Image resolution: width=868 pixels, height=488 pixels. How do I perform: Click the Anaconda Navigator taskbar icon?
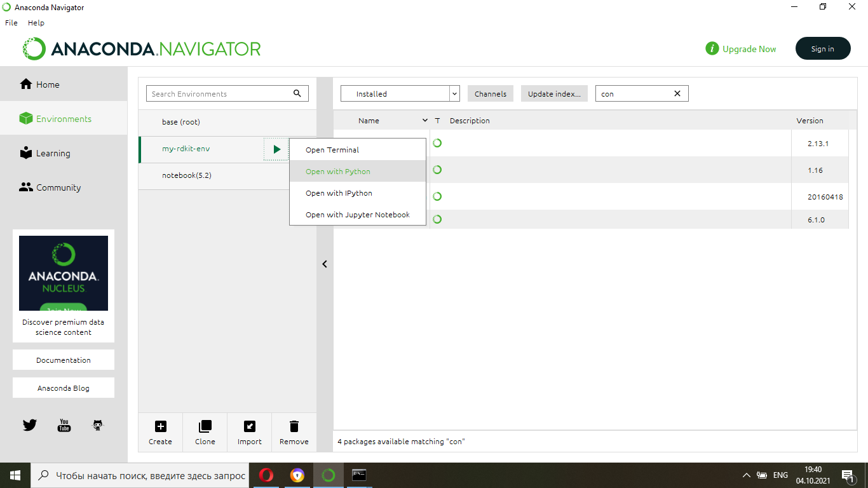[328, 475]
